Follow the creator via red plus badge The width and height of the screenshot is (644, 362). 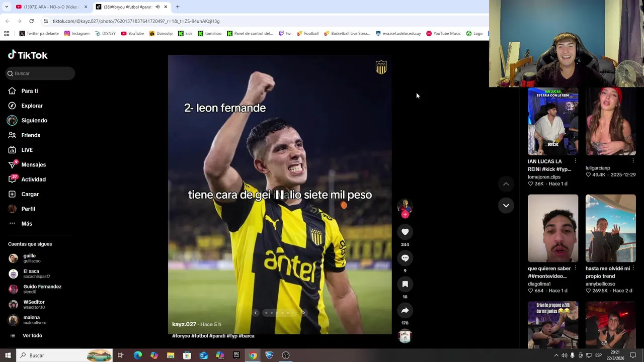[405, 215]
